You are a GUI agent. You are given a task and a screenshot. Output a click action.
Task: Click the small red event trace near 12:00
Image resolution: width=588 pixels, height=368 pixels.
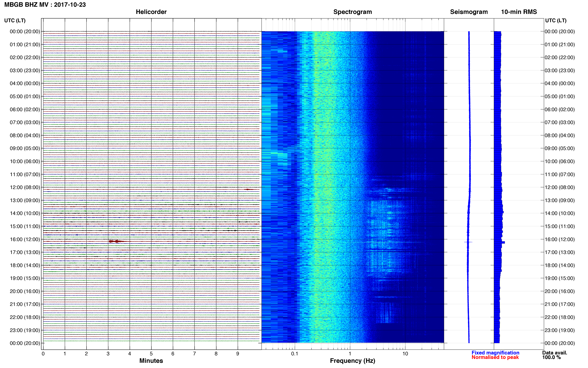248,189
